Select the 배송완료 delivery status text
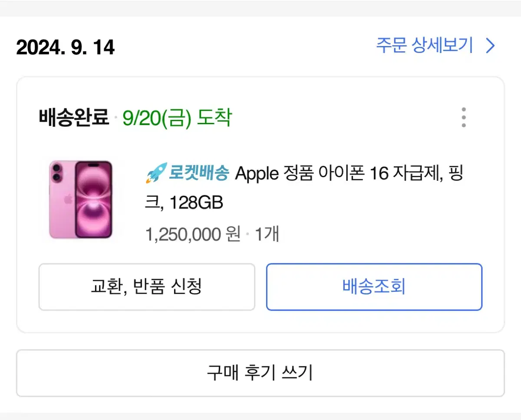The height and width of the screenshot is (420, 521). (x=74, y=117)
